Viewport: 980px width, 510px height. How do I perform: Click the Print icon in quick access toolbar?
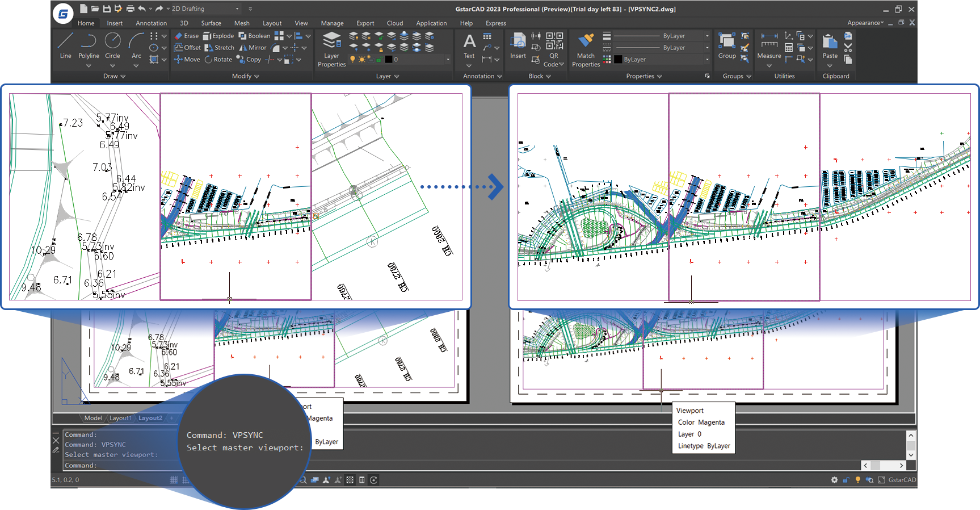pos(130,9)
